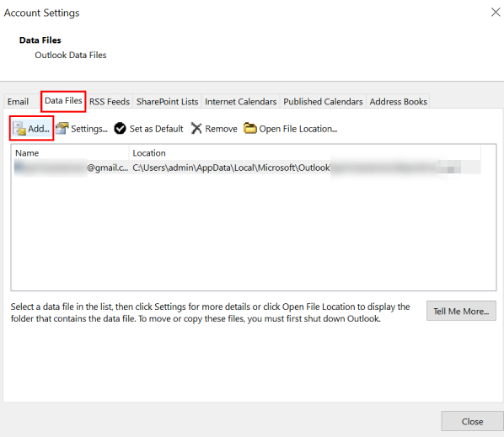Click the Location column header
The image size is (504, 437).
click(x=305, y=153)
